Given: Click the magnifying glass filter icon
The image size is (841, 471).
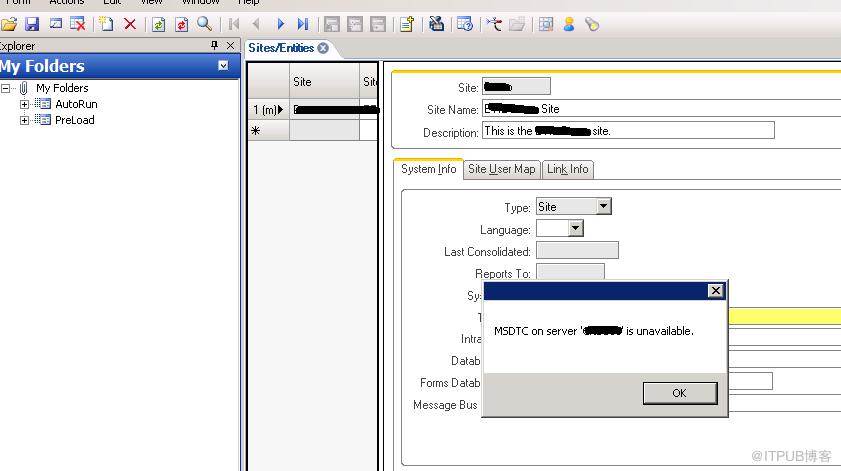Looking at the screenshot, I should [204, 24].
